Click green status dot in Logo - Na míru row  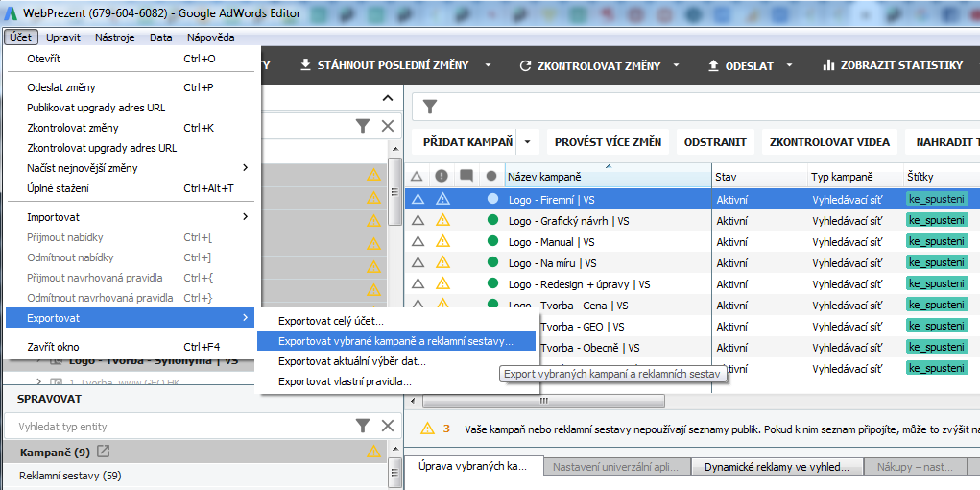coord(492,263)
